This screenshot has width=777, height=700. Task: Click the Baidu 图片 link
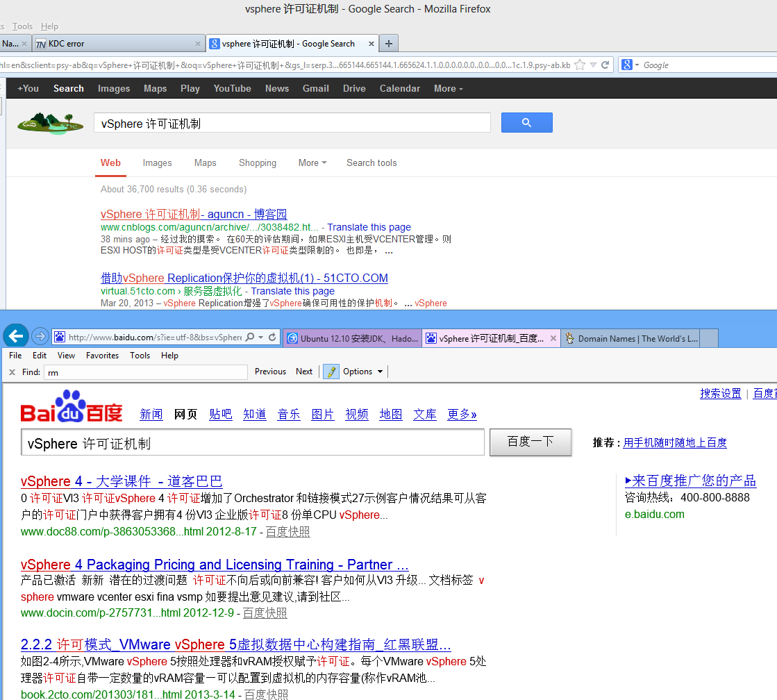click(323, 415)
